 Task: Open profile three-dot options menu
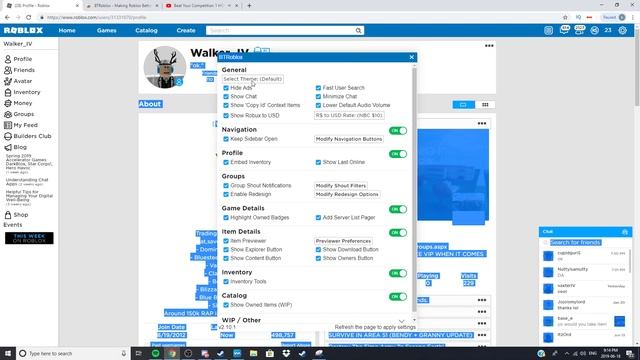click(489, 46)
